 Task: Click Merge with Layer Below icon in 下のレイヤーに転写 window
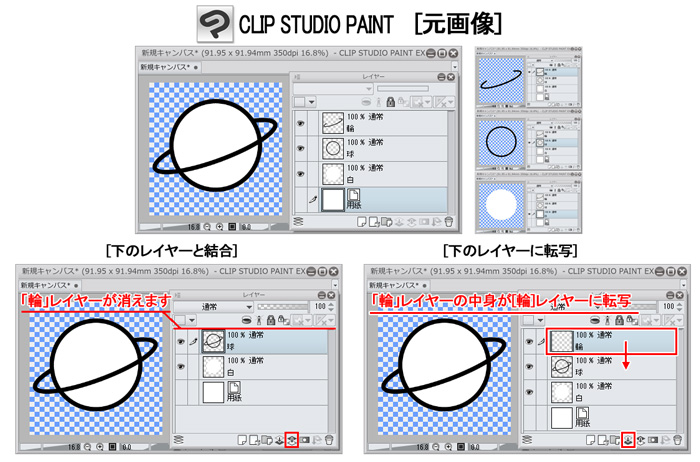[640, 440]
